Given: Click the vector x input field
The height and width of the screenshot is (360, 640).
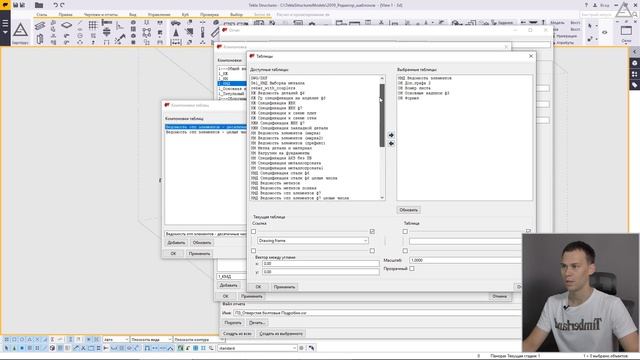Looking at the screenshot, I should coord(321,264).
